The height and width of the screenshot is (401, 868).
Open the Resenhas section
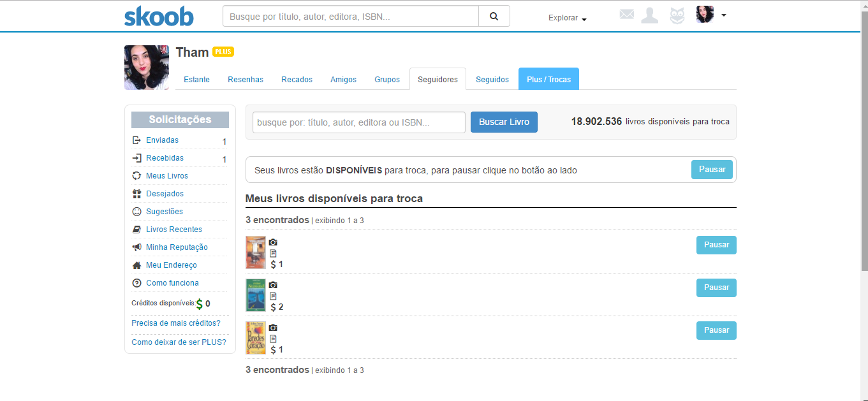click(x=246, y=79)
